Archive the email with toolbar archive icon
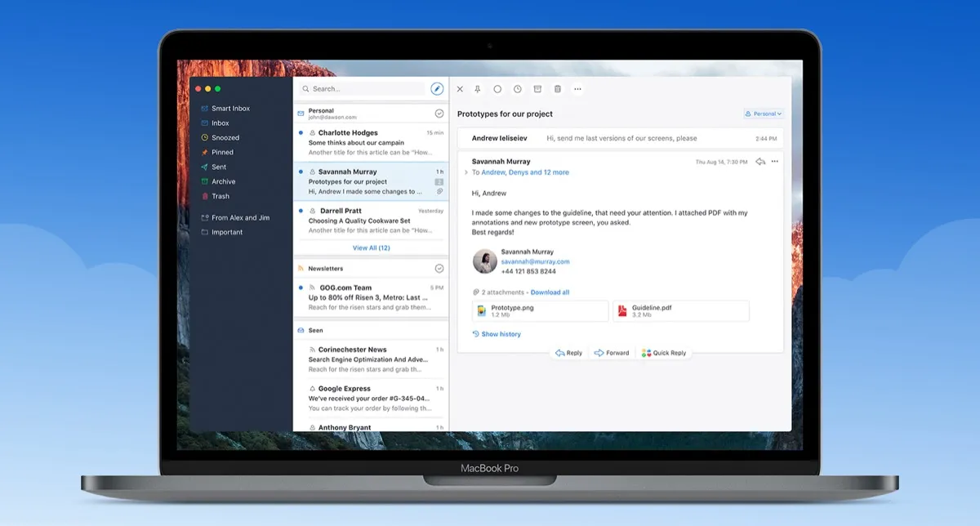Viewport: 980px width, 526px height. click(x=537, y=89)
